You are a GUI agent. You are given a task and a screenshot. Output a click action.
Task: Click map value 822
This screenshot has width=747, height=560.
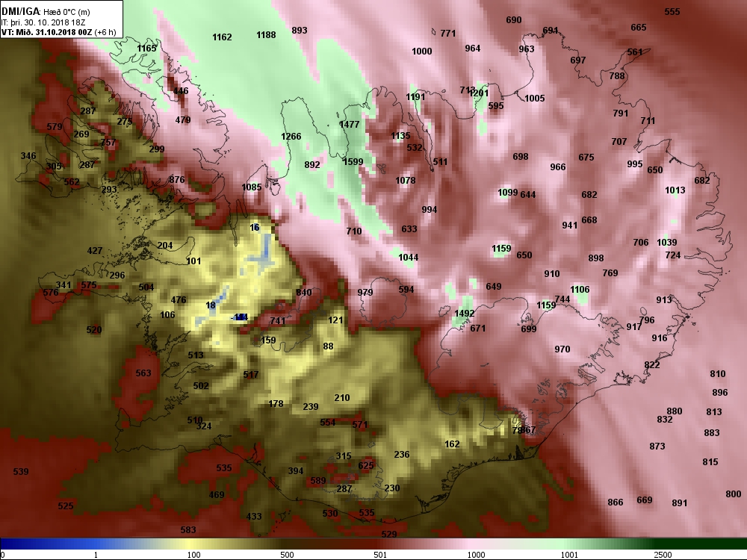coord(651,365)
